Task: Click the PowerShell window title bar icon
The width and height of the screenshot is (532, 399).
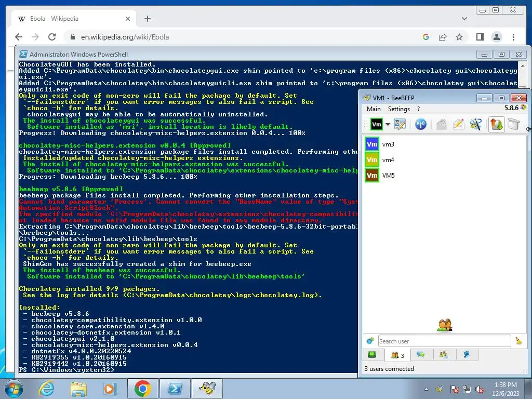Action: pos(23,54)
